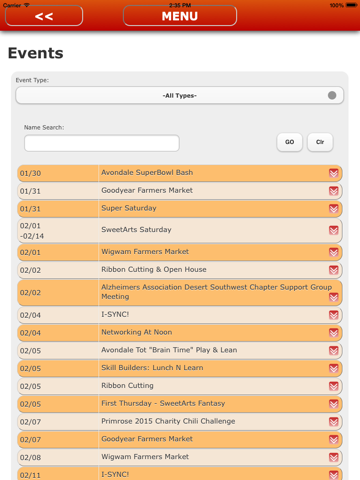This screenshot has width=360, height=480.
Task: Expand the Primrose Charity Chili Challenge arrow
Action: tap(333, 422)
